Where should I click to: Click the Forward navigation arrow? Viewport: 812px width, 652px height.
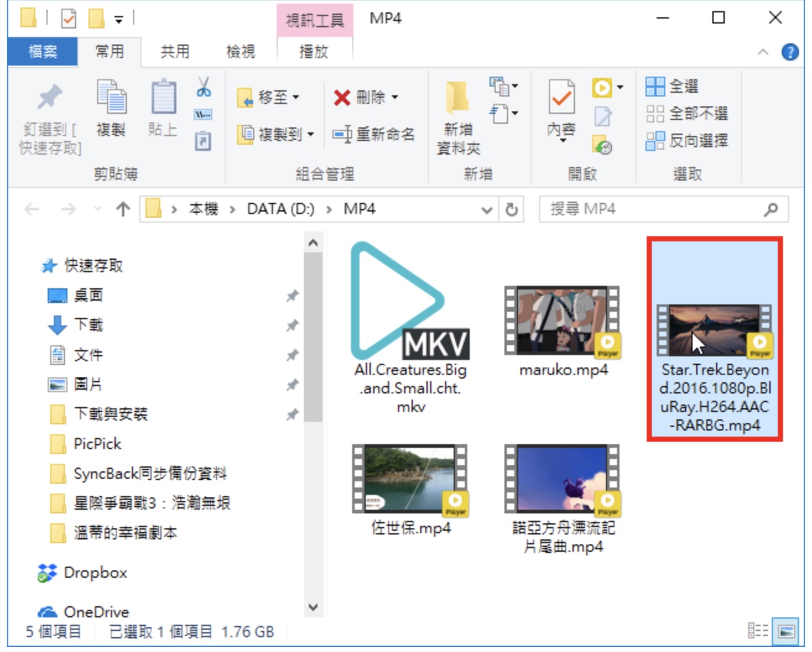pyautogui.click(x=68, y=210)
